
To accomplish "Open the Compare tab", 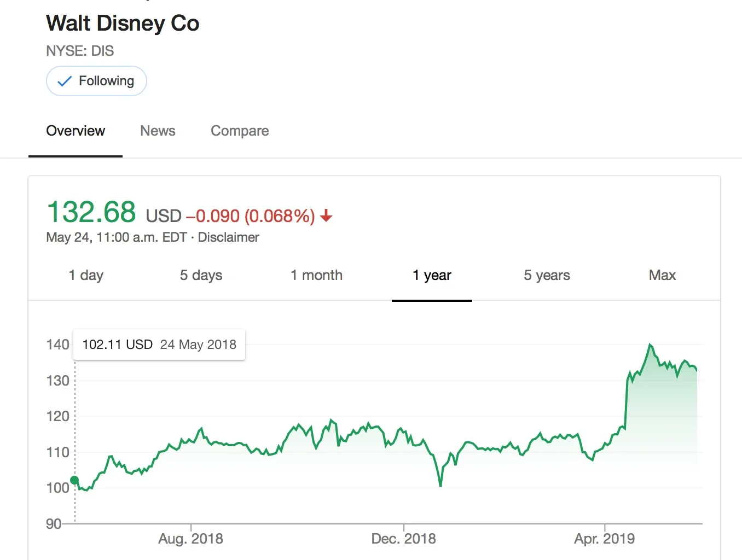I will coord(240,131).
